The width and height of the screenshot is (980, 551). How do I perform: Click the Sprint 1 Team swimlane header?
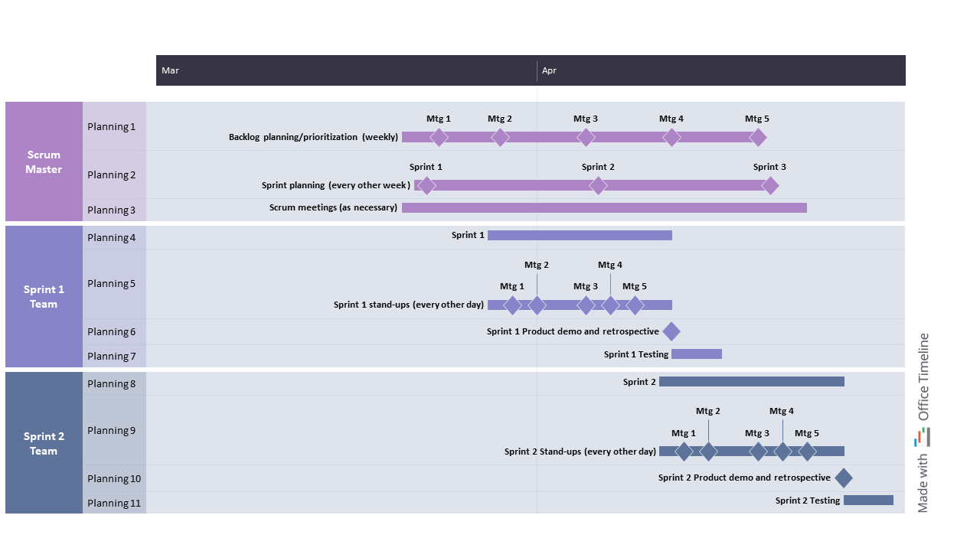pos(44,296)
